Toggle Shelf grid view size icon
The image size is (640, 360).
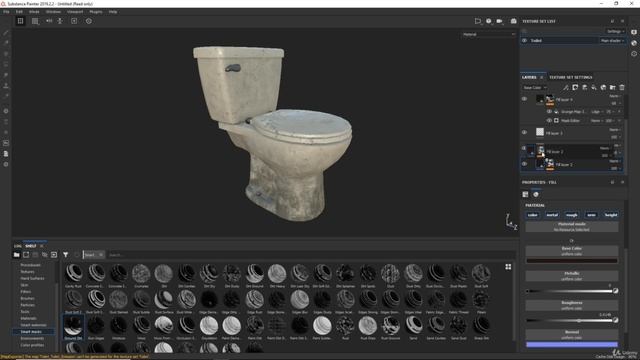pos(508,267)
